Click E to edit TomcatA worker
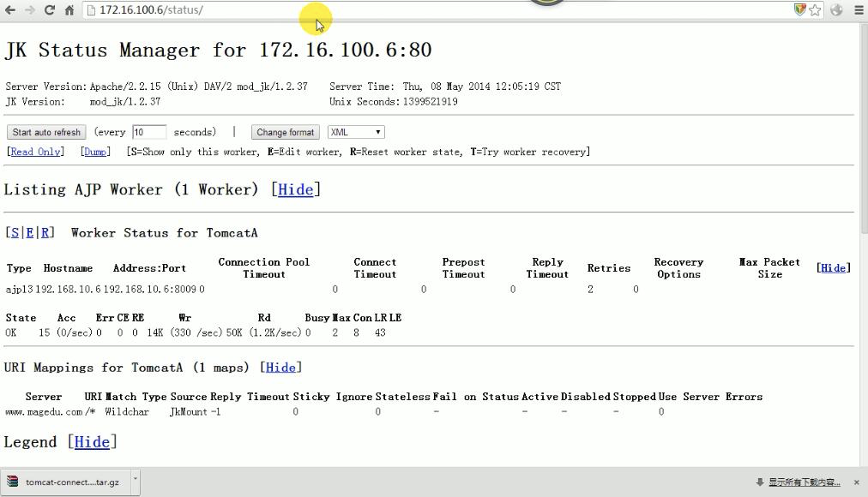 29,233
